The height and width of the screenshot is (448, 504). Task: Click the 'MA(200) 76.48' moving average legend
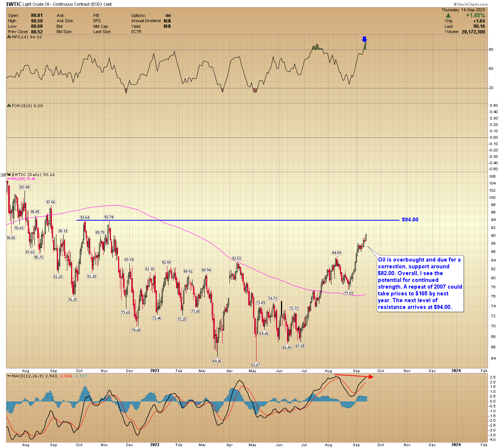23,179
